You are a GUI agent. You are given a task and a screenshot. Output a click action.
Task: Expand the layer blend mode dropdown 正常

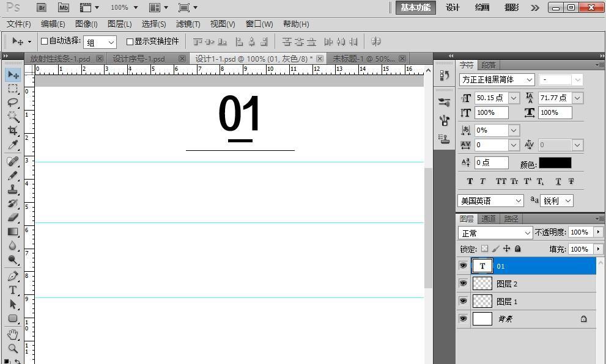pyautogui.click(x=496, y=233)
